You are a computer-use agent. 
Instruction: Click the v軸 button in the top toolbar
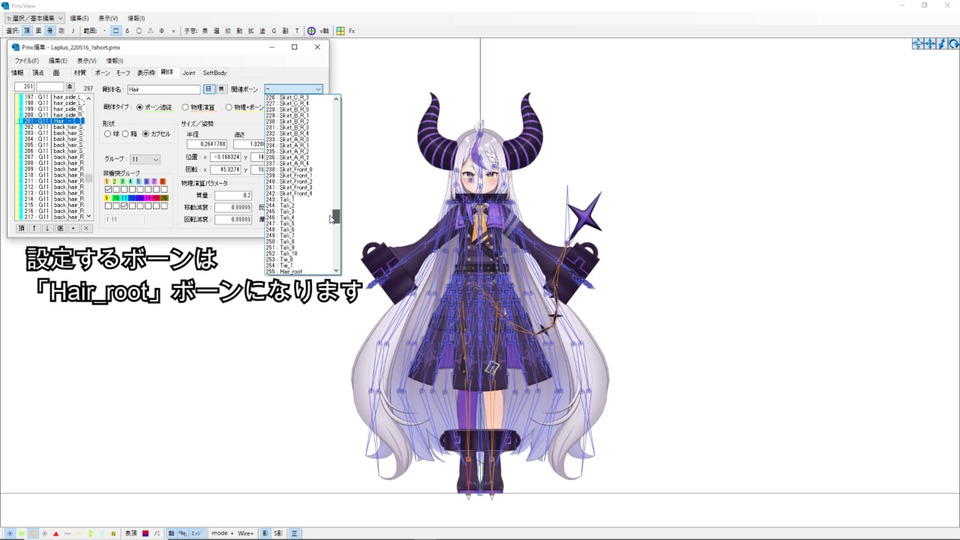click(324, 31)
